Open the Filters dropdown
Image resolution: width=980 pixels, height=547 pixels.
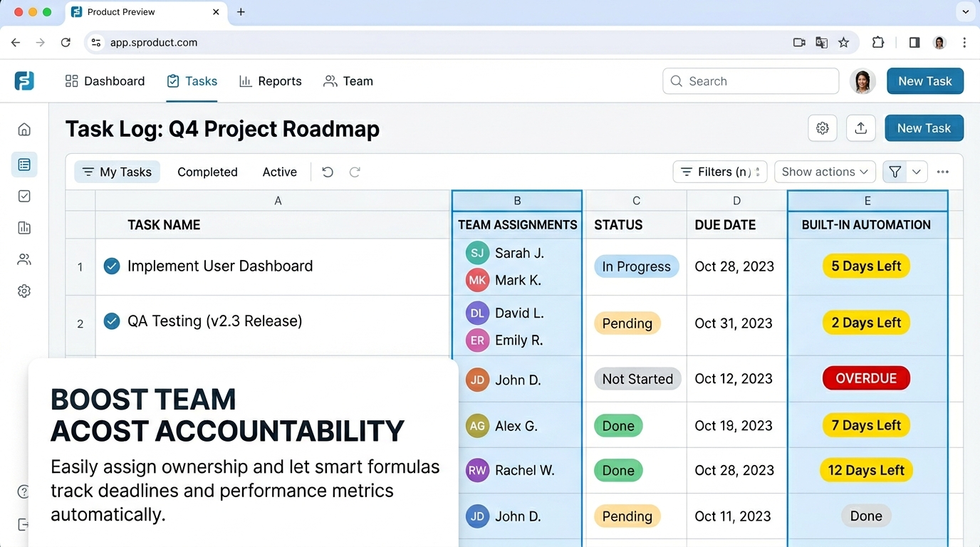pos(719,172)
